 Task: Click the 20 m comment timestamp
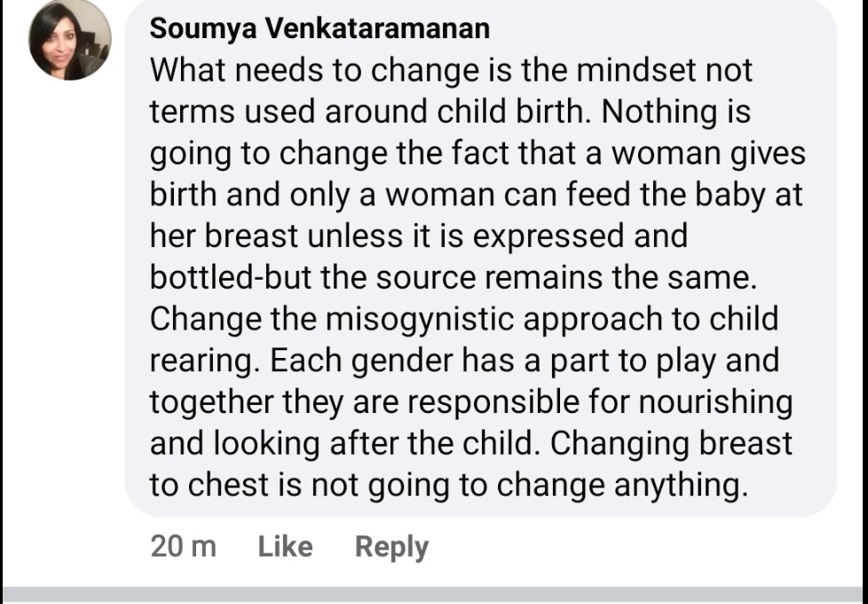pos(183,546)
